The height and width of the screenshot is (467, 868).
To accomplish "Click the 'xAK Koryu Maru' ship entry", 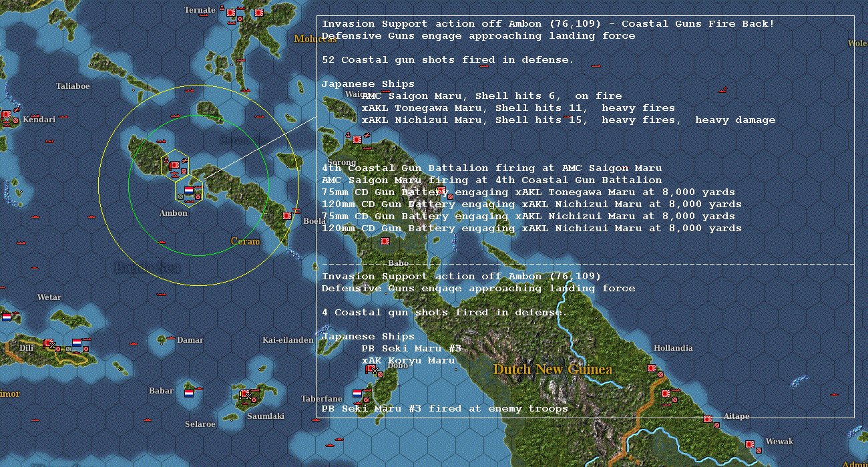I will coord(408,360).
